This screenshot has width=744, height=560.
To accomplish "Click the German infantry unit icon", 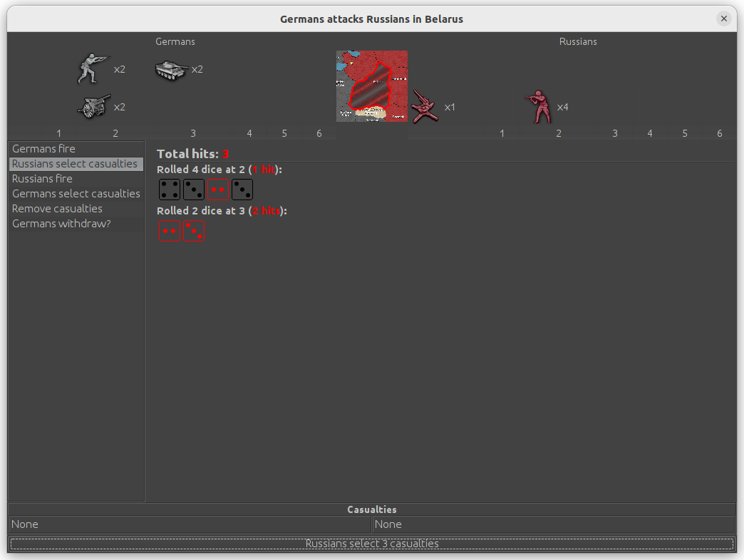I will (93, 69).
